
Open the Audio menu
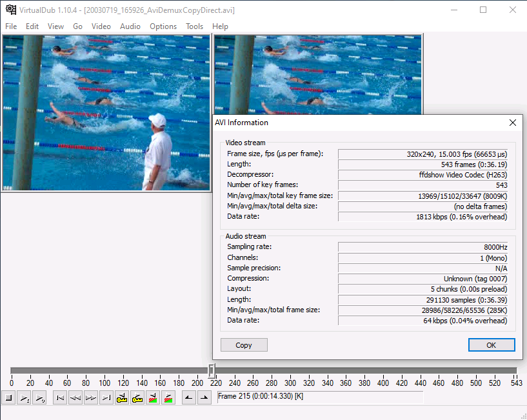130,26
